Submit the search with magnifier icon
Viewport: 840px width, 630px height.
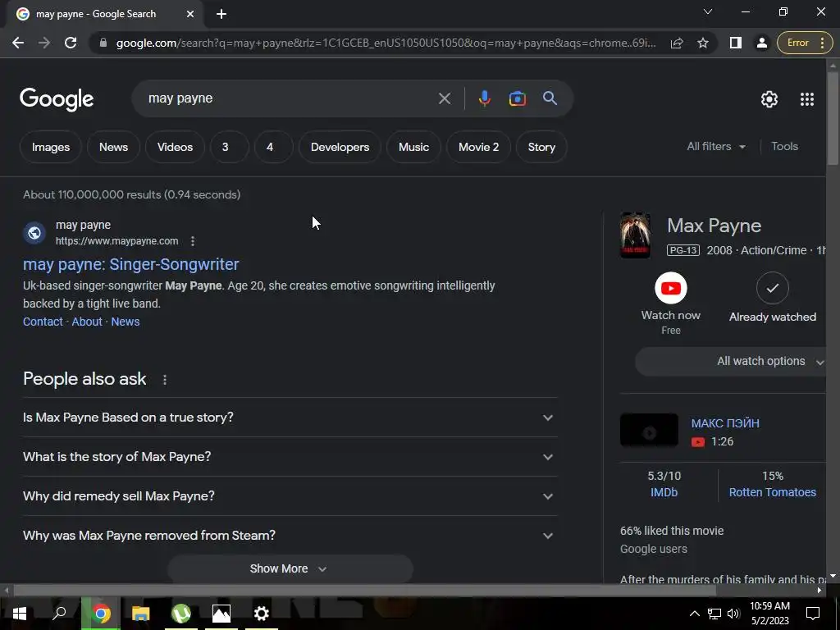[x=550, y=98]
